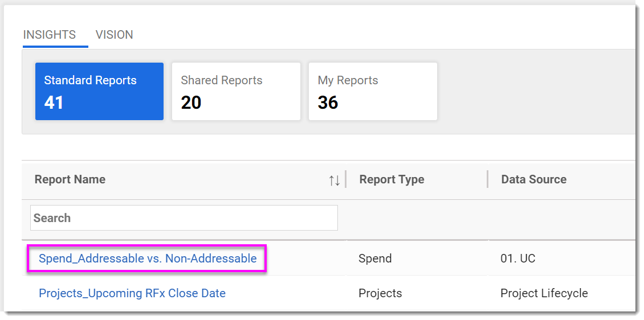Click the 01. UC data source cell
The width and height of the screenshot is (644, 320).
coord(517,259)
